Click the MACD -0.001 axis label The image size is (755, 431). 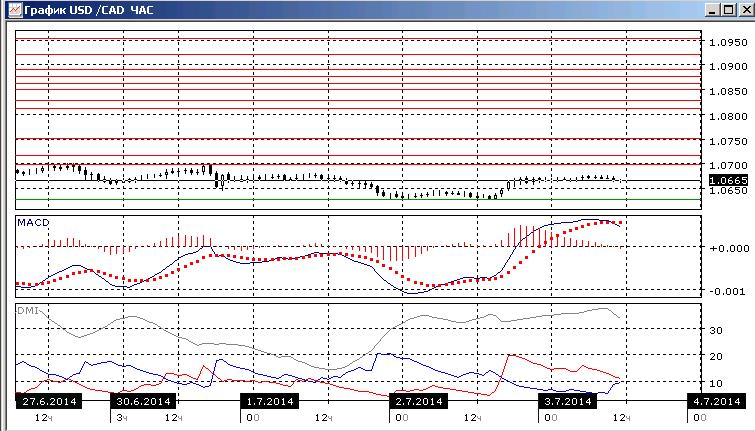(729, 291)
